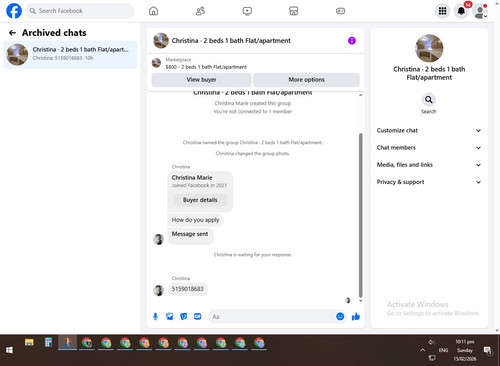Click the Search conversation magnifier icon
The width and height of the screenshot is (500, 366).
(429, 100)
